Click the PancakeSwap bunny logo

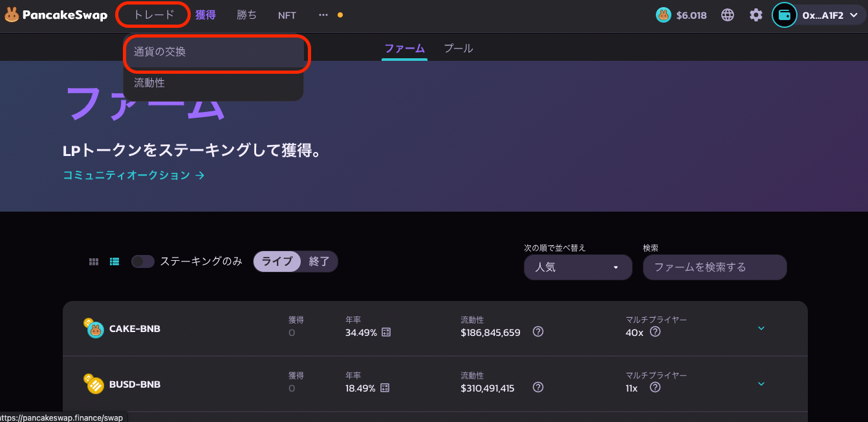click(x=12, y=15)
